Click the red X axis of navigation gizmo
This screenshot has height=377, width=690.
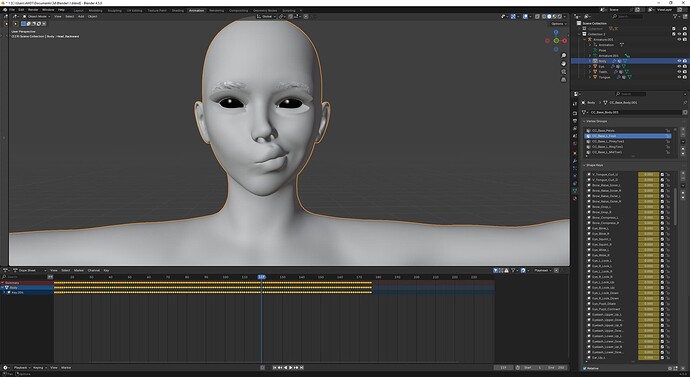click(x=565, y=41)
